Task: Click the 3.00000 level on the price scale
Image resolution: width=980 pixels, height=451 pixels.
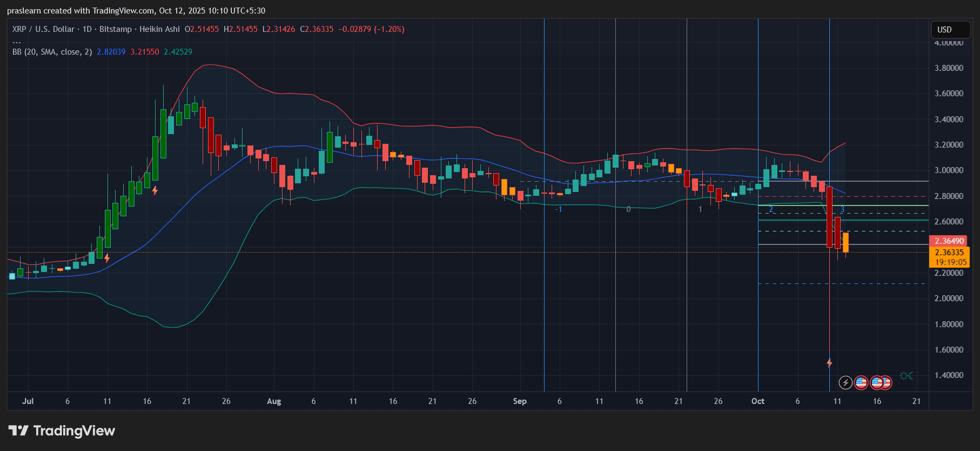Action: pos(949,170)
